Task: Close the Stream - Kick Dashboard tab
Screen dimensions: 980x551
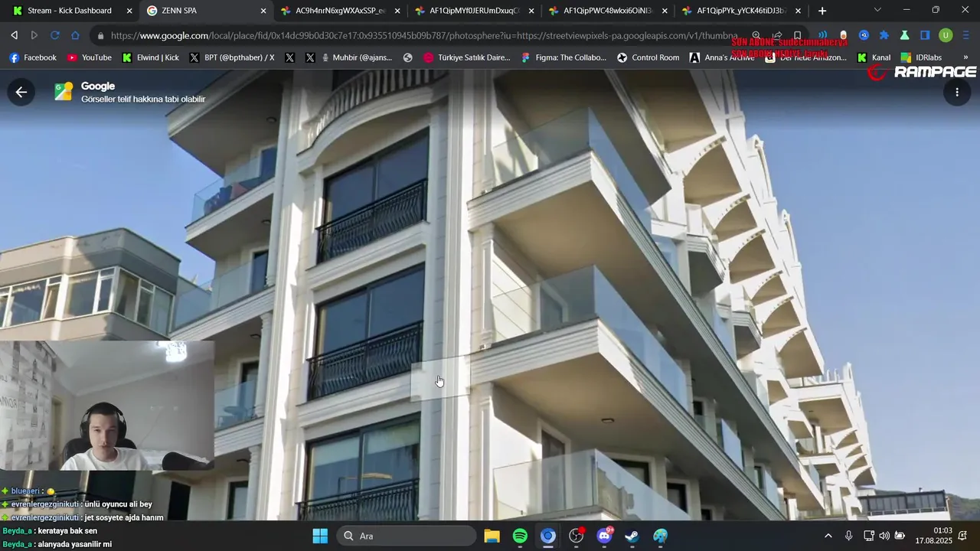Action: (x=129, y=11)
